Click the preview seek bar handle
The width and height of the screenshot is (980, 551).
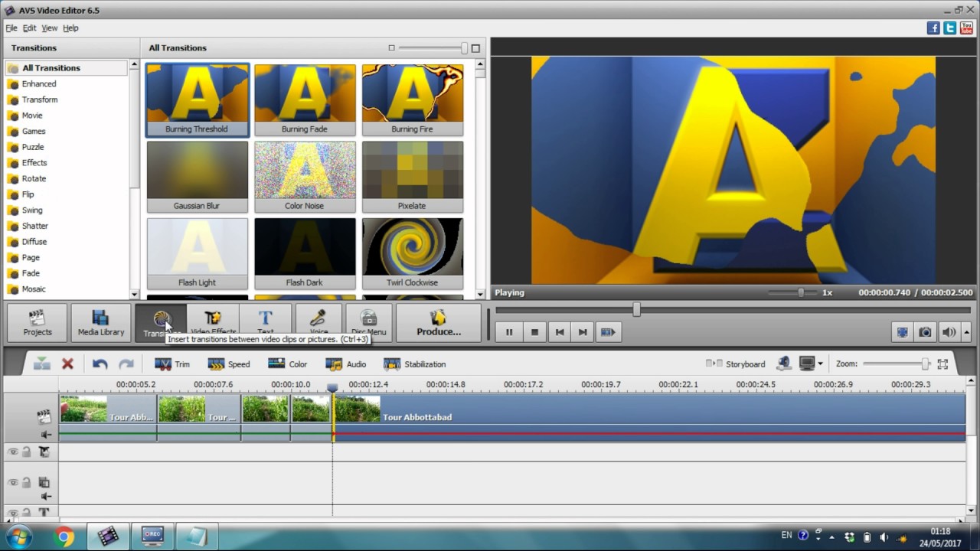point(636,310)
